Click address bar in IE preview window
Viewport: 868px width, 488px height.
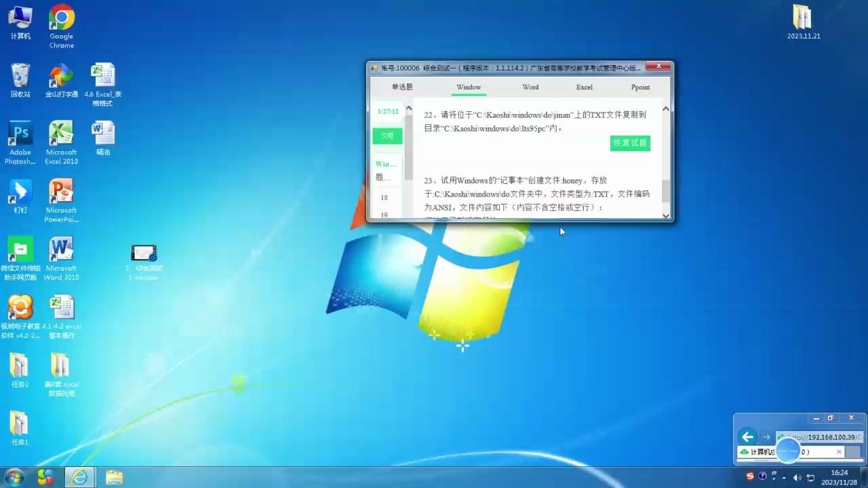[x=820, y=437]
